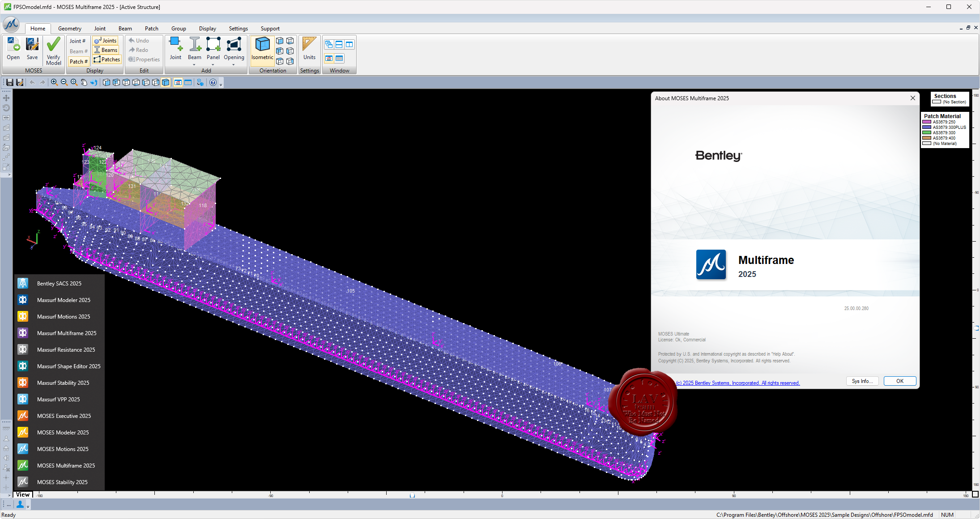Image resolution: width=980 pixels, height=519 pixels.
Task: Open quick toolbar customize dropdown arrow
Action: click(221, 84)
